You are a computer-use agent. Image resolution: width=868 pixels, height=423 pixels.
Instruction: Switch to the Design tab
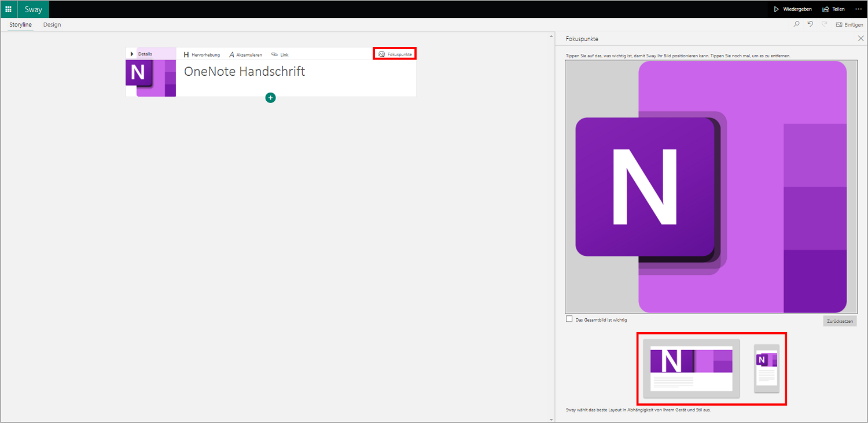(x=52, y=25)
